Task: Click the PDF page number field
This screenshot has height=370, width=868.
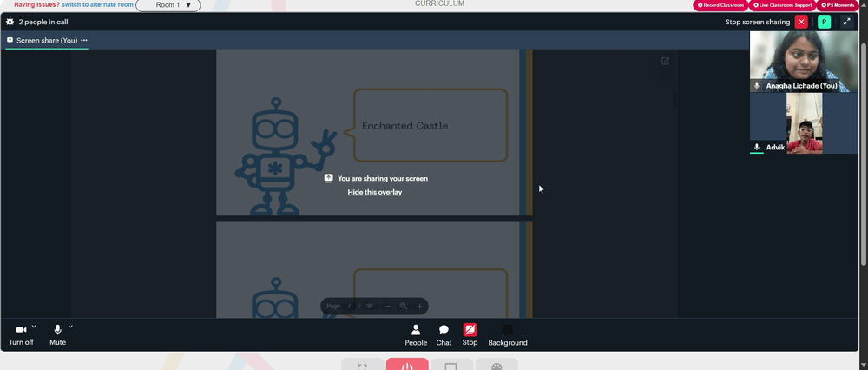Action: tap(349, 307)
